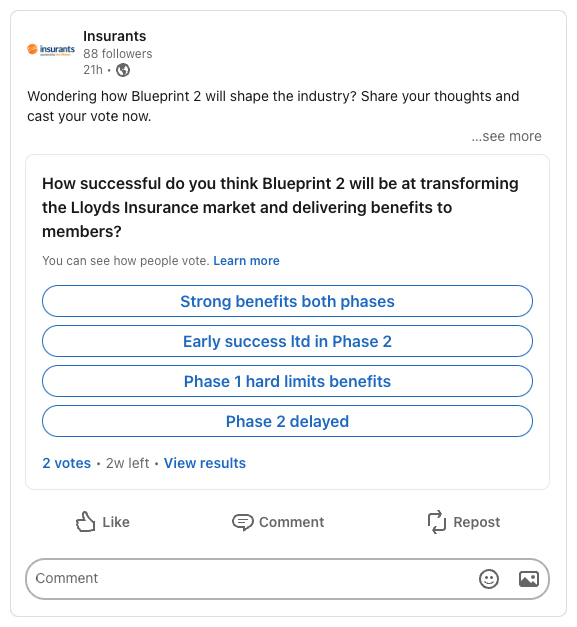
Task: Open the 2 votes voter list
Action: [67, 463]
